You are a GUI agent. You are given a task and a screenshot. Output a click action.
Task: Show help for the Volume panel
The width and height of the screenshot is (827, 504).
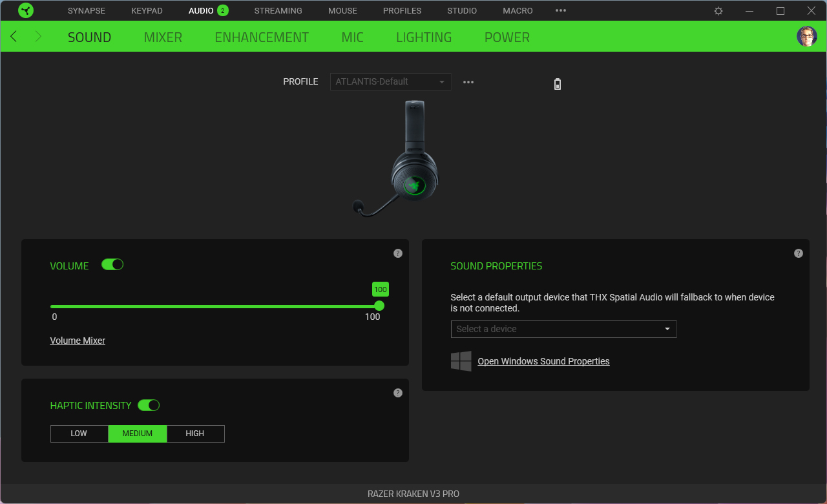[398, 253]
